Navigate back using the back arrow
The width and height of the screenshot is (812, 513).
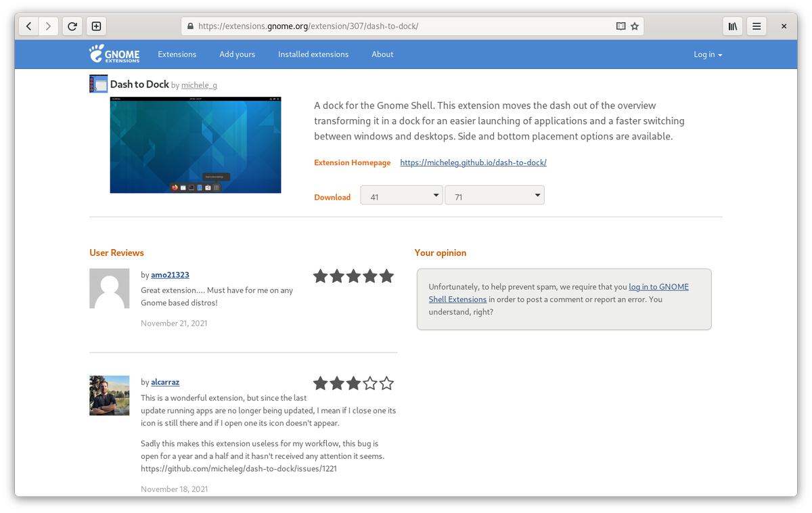tap(28, 26)
